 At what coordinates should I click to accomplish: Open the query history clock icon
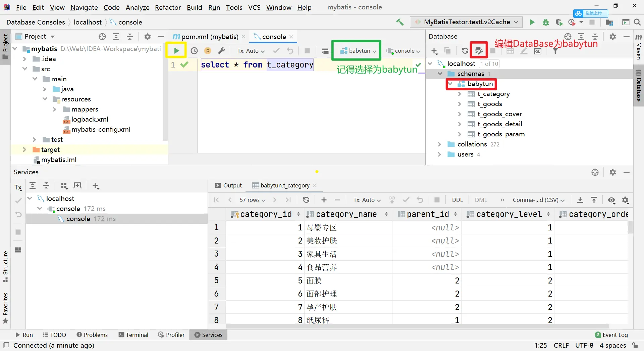coord(194,51)
